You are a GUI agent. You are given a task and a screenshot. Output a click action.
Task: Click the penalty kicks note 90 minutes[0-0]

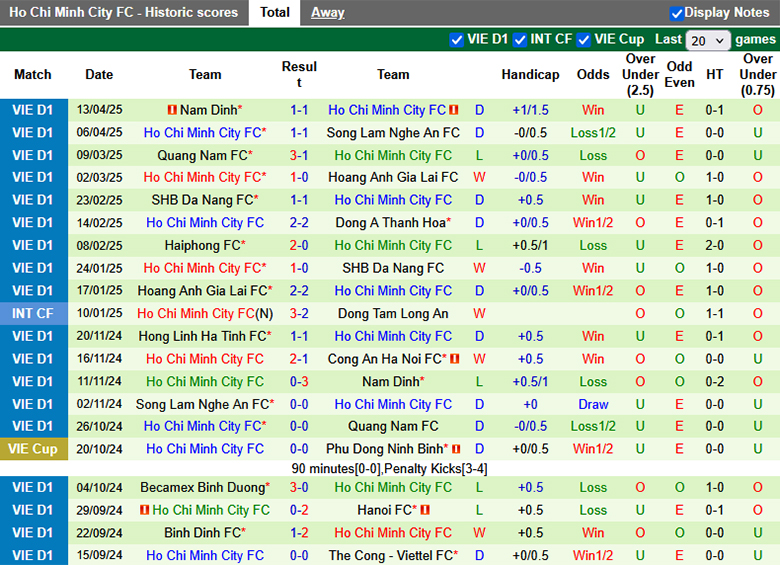[x=389, y=469]
